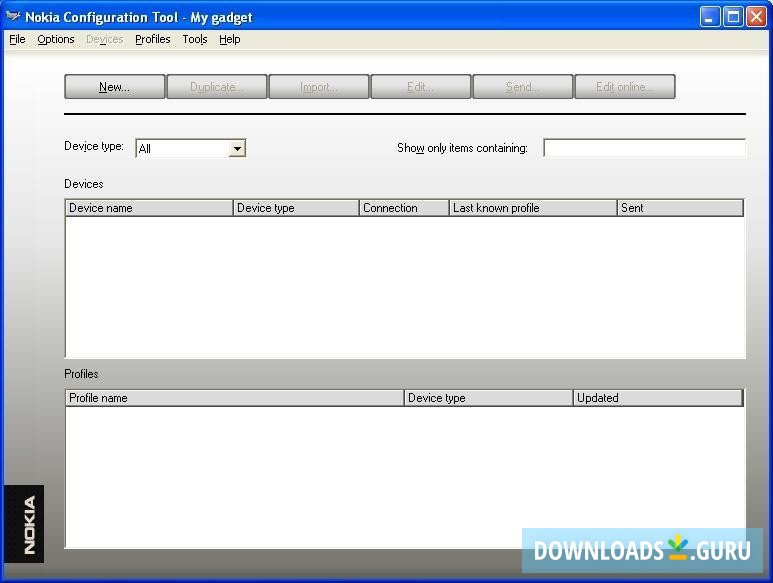Sort devices by Device name column
This screenshot has width=773, height=583.
[149, 208]
